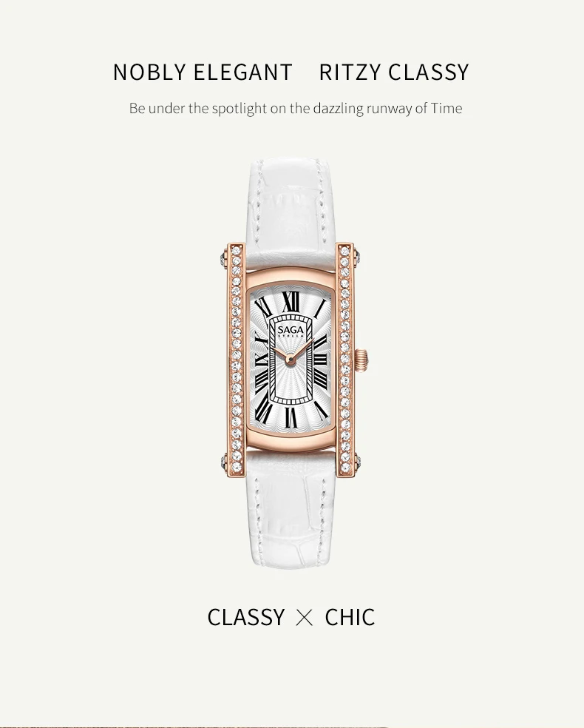This screenshot has width=584, height=728.
Task: Click the top-left lug stud gem
Action: pyautogui.click(x=223, y=257)
